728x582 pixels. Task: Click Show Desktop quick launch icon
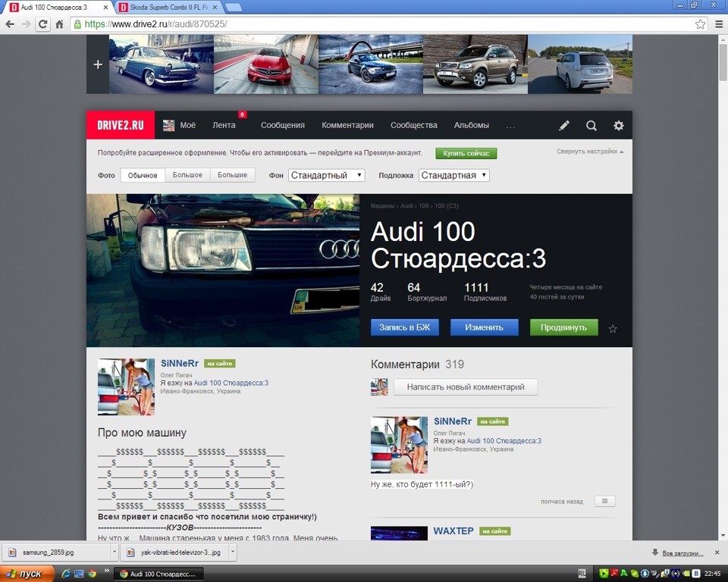click(x=79, y=574)
